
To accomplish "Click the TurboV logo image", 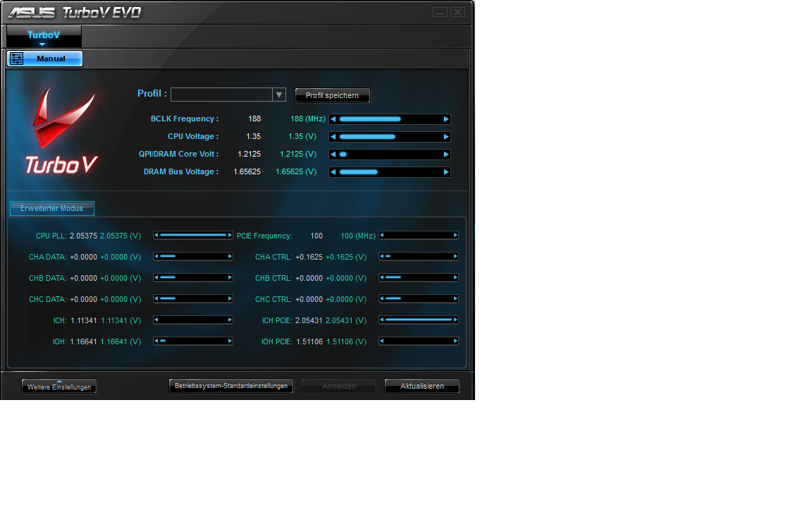I will click(61, 131).
